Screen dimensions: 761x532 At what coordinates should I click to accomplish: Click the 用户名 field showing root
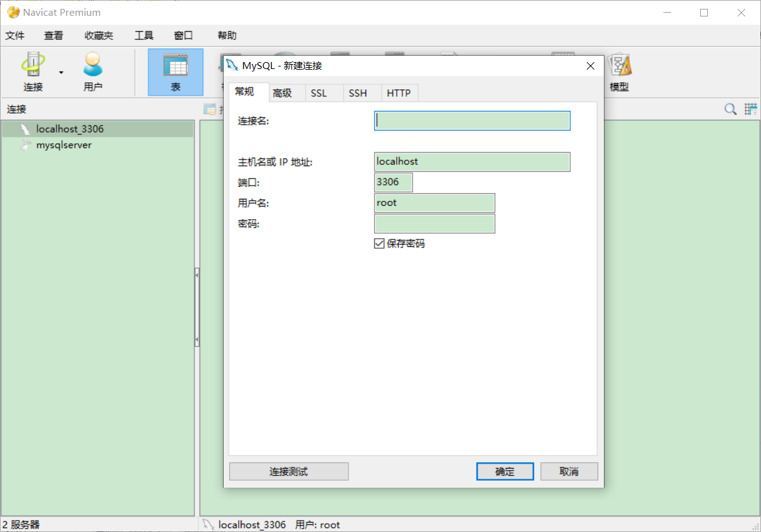[x=435, y=203]
